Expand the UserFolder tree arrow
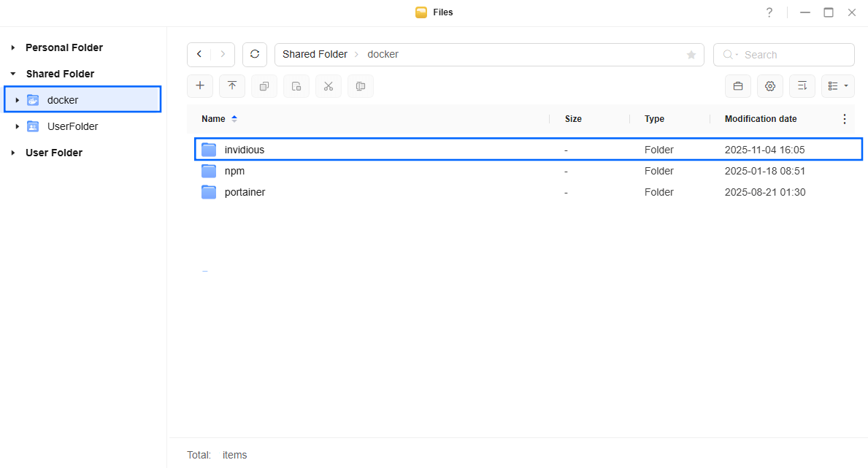 pos(17,126)
